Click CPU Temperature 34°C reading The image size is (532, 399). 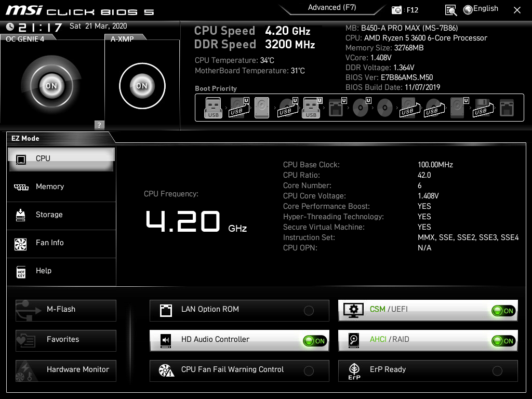[234, 60]
